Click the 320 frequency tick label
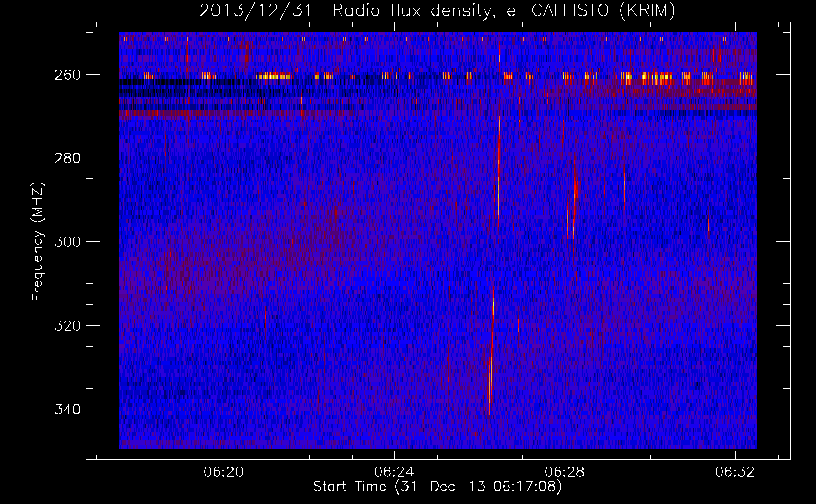The height and width of the screenshot is (504, 816). pos(67,326)
